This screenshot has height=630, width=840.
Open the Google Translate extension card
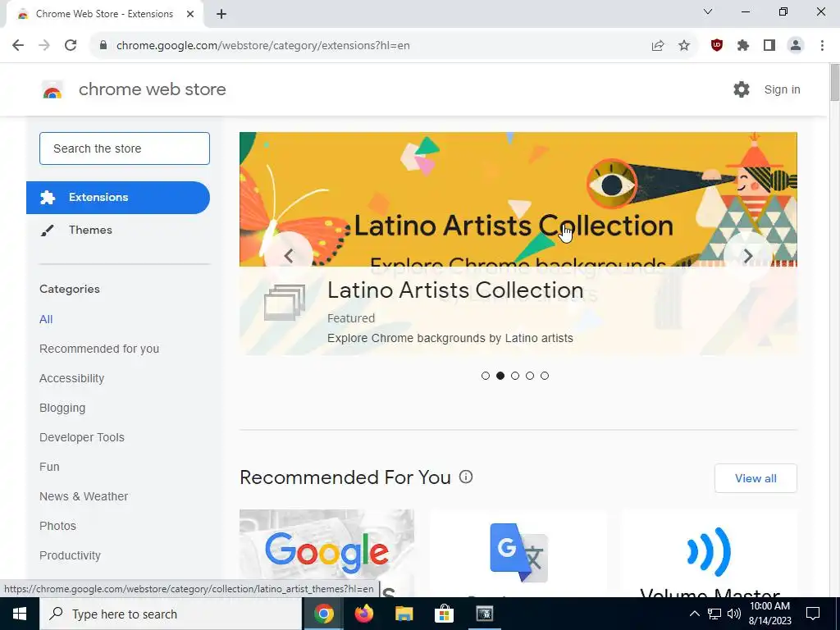pyautogui.click(x=518, y=553)
